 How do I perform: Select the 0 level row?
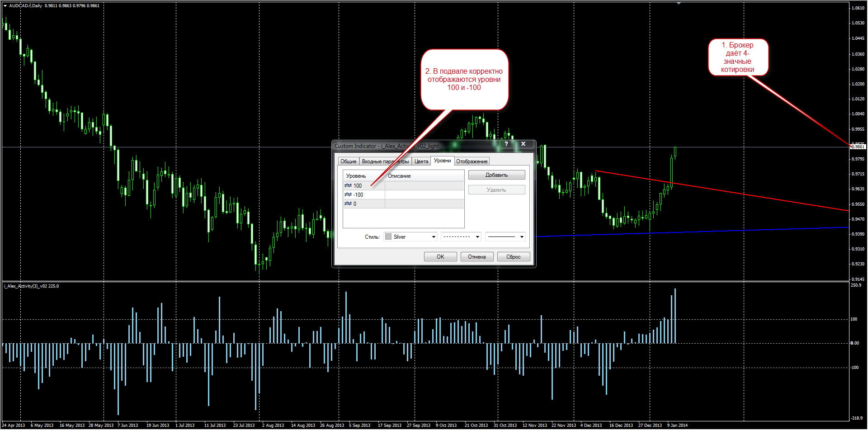(x=404, y=204)
